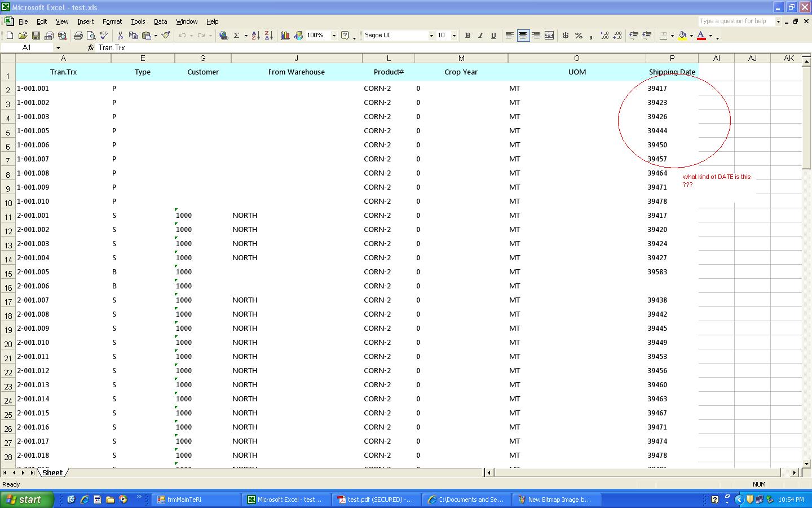Cut selection with the scissors icon

120,36
